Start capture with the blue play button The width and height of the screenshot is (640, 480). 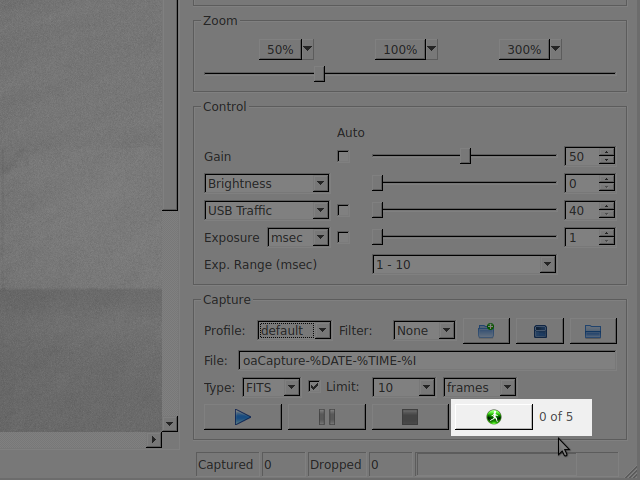point(242,417)
